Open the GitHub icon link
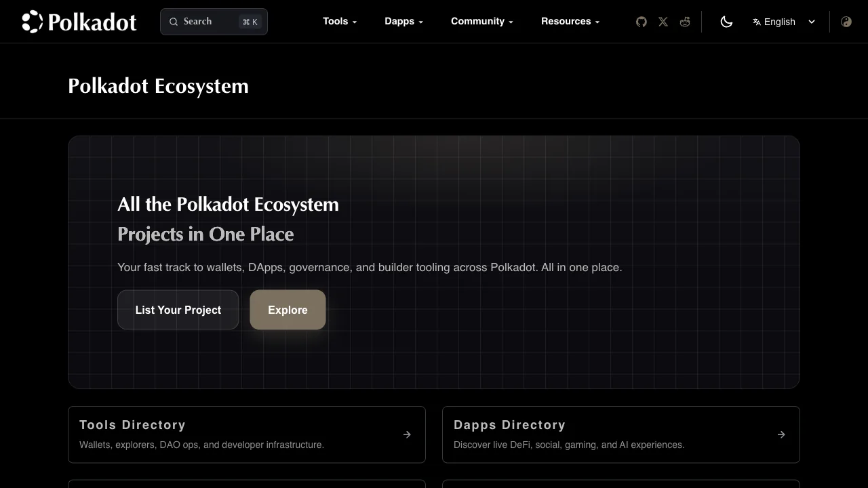Viewport: 868px width, 488px height. 642,22
